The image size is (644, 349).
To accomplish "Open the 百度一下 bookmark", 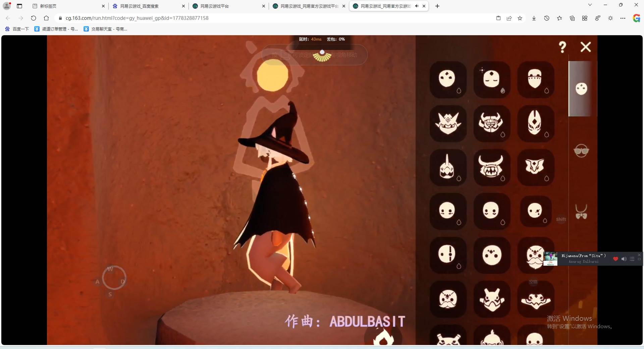I will [x=17, y=29].
